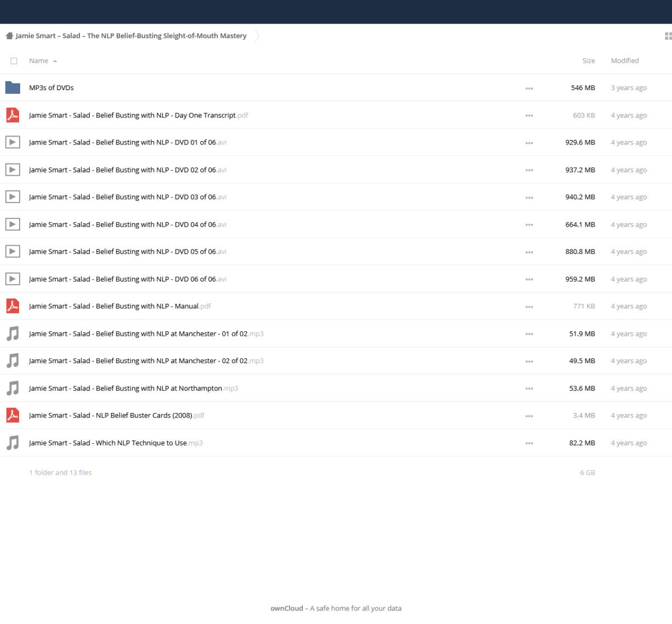Click PDF icon for Day One Transcript
Screen dimensions: 672x624
coord(13,115)
